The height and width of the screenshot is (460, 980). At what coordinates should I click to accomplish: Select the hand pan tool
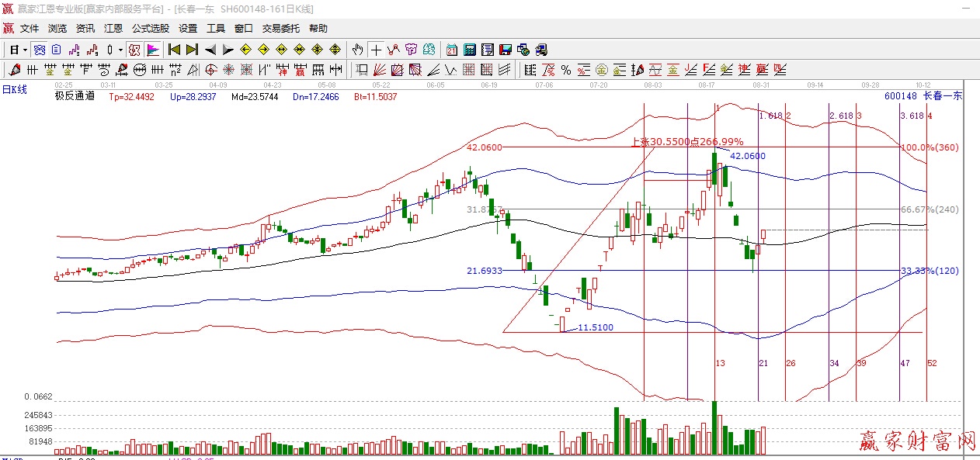(357, 50)
